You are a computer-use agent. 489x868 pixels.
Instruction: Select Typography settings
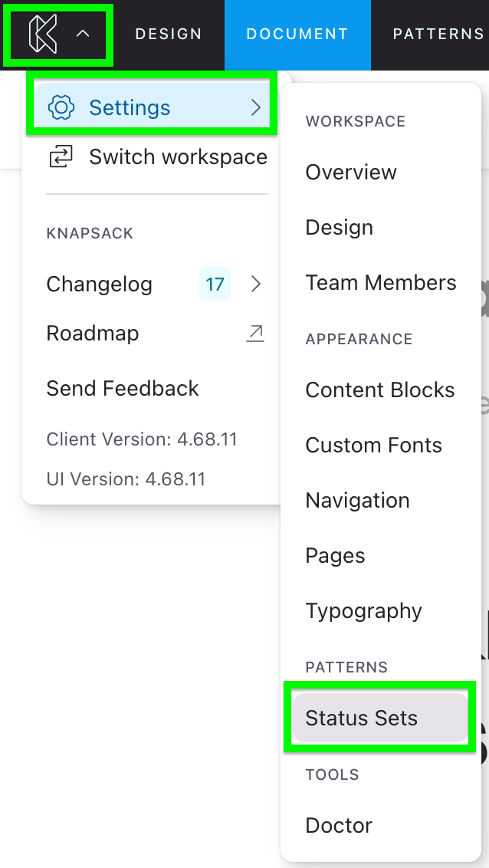[363, 611]
